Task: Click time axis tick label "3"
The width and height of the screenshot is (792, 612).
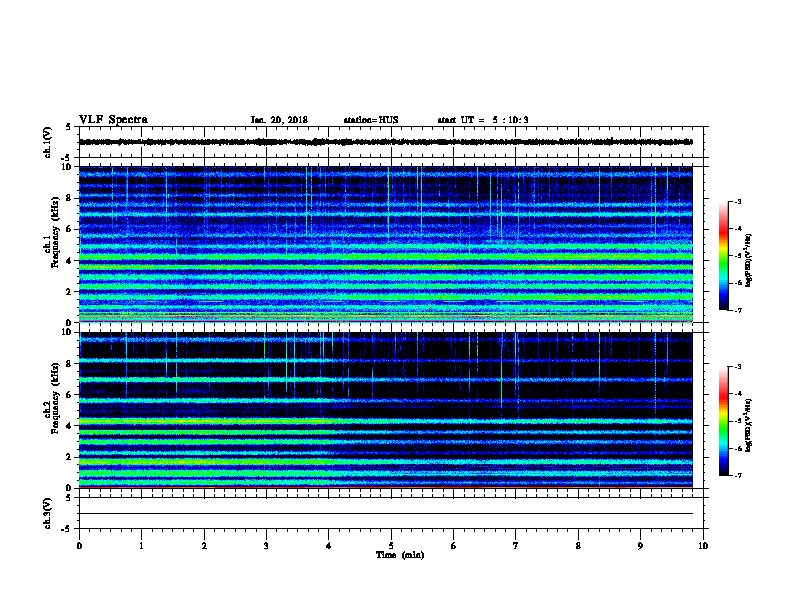Action: [x=266, y=546]
